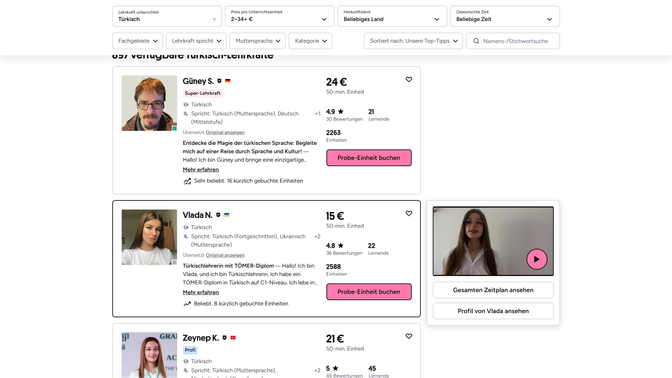This screenshot has width=672, height=378.
Task: Click Vlada N. verified badge icon
Action: pyautogui.click(x=218, y=215)
